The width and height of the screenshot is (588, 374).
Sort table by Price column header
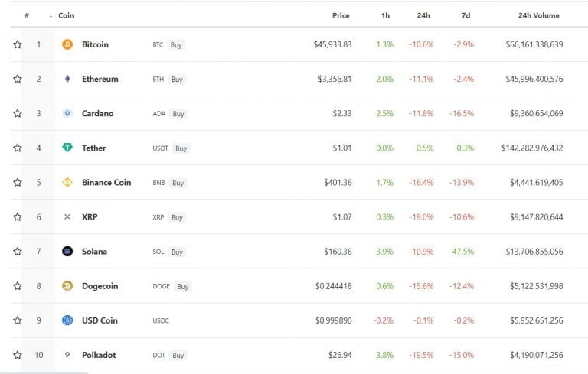341,15
